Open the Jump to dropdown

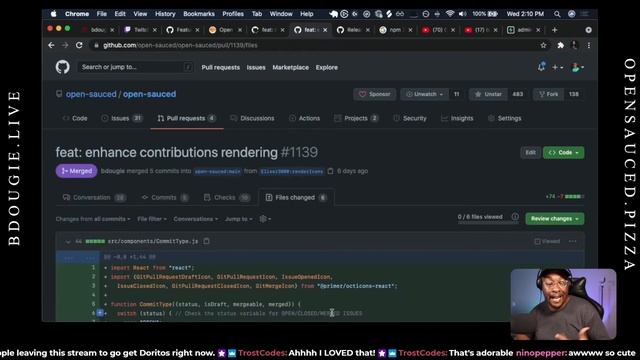tap(238, 219)
